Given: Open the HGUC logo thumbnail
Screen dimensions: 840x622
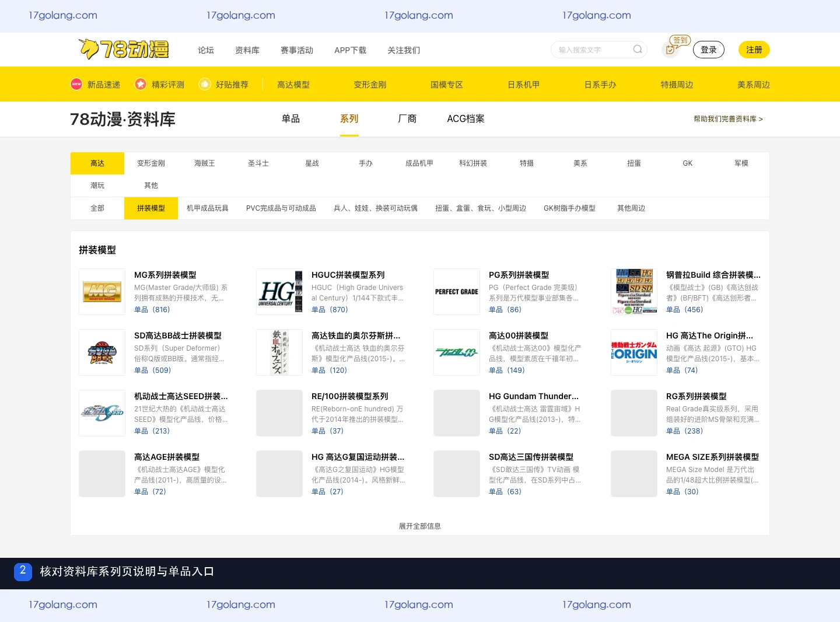Looking at the screenshot, I should tap(279, 292).
